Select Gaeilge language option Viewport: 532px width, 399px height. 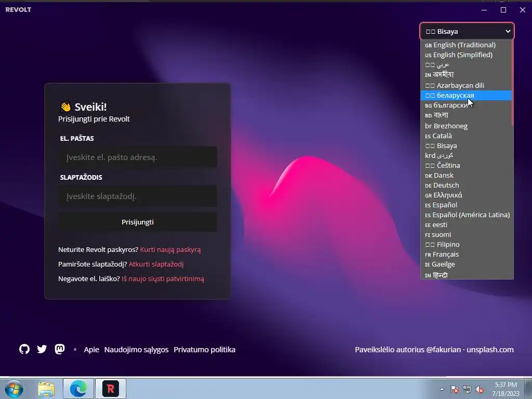click(x=466, y=264)
